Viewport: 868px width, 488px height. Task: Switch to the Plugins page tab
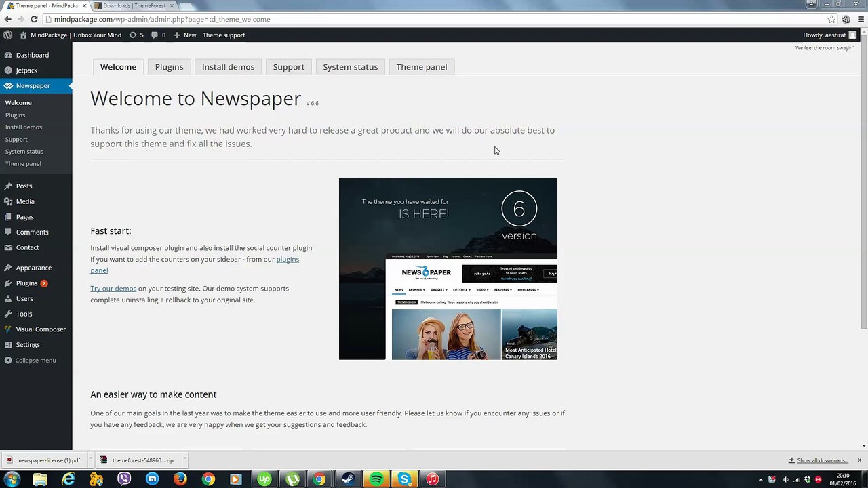(x=169, y=67)
